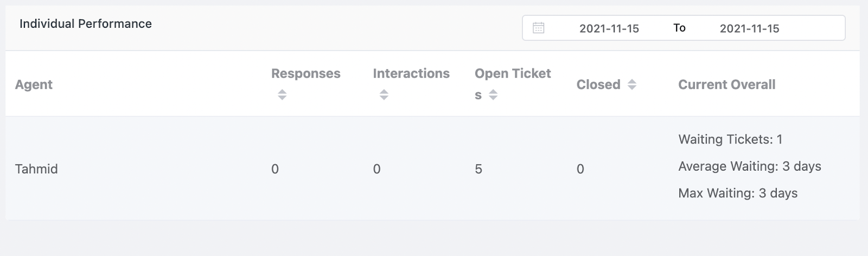Click the Current Overall column header
868x256 pixels.
point(726,84)
